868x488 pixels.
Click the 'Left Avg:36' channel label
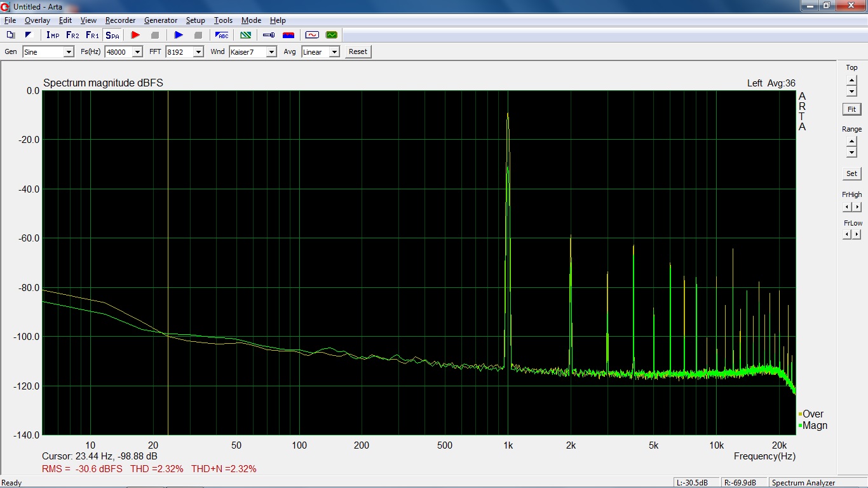(x=771, y=83)
